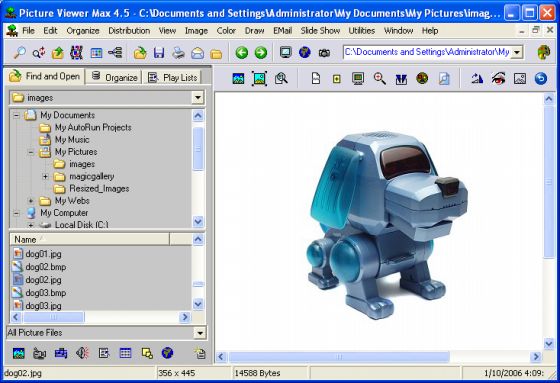The width and height of the screenshot is (560, 383).
Task: Collapse the My Pictures tree node
Action: (x=31, y=152)
